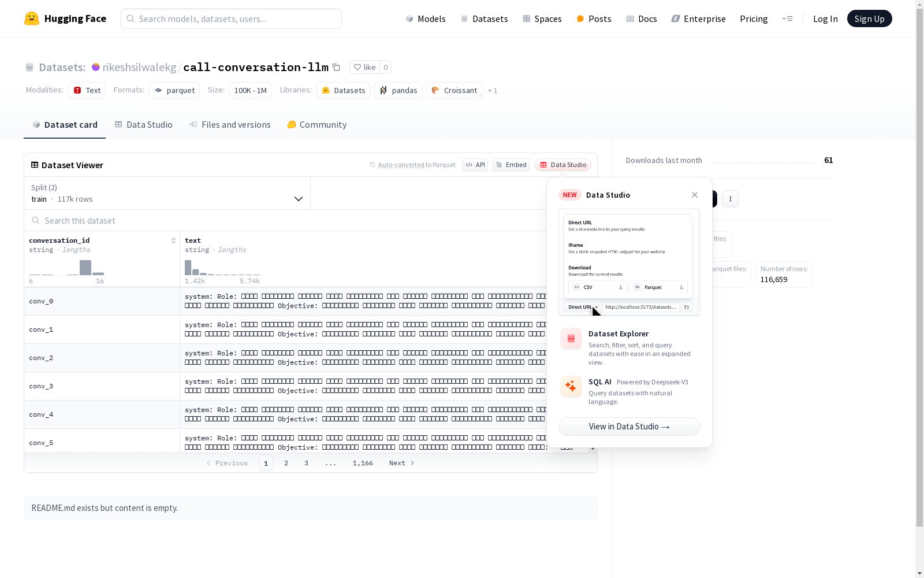Like the call-conversation-llm dataset

coord(364,67)
